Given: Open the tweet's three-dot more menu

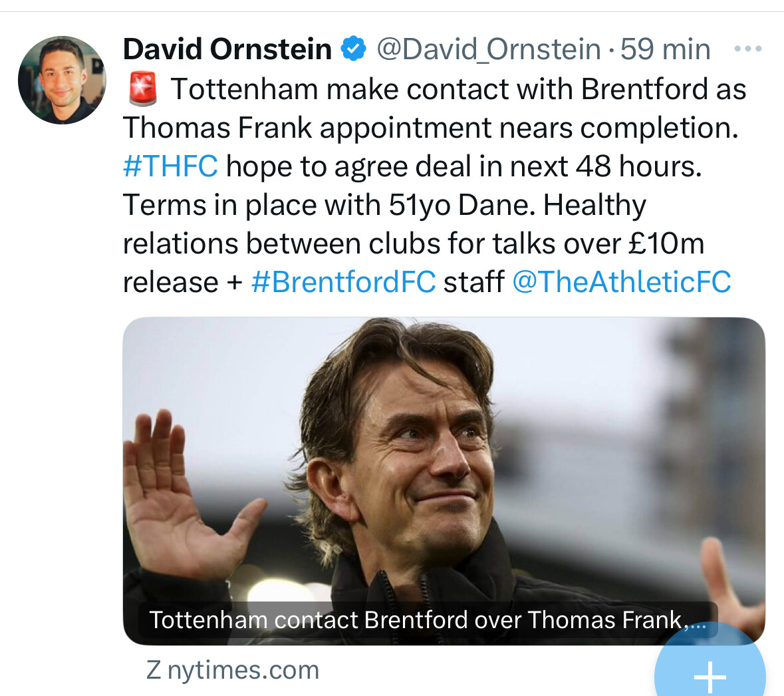Looking at the screenshot, I should (x=747, y=49).
